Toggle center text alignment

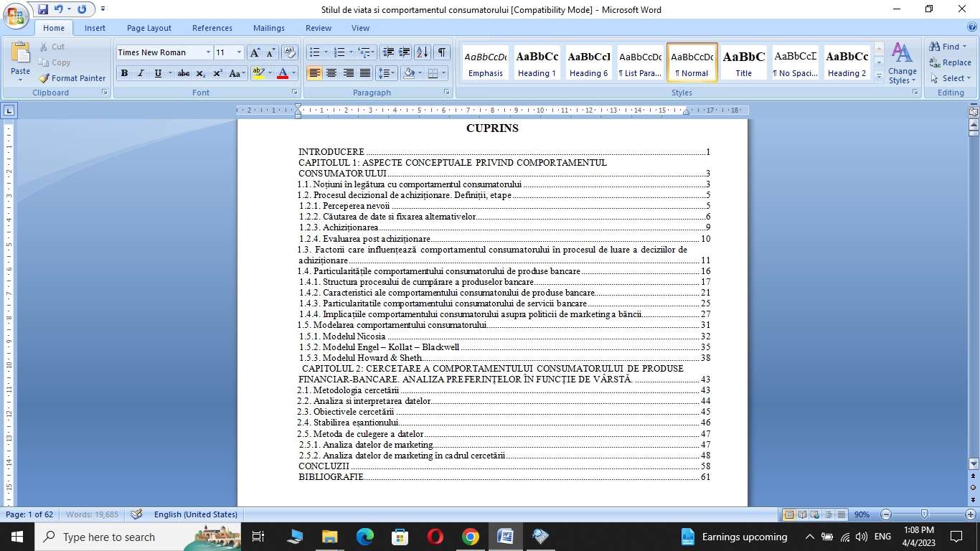point(331,73)
